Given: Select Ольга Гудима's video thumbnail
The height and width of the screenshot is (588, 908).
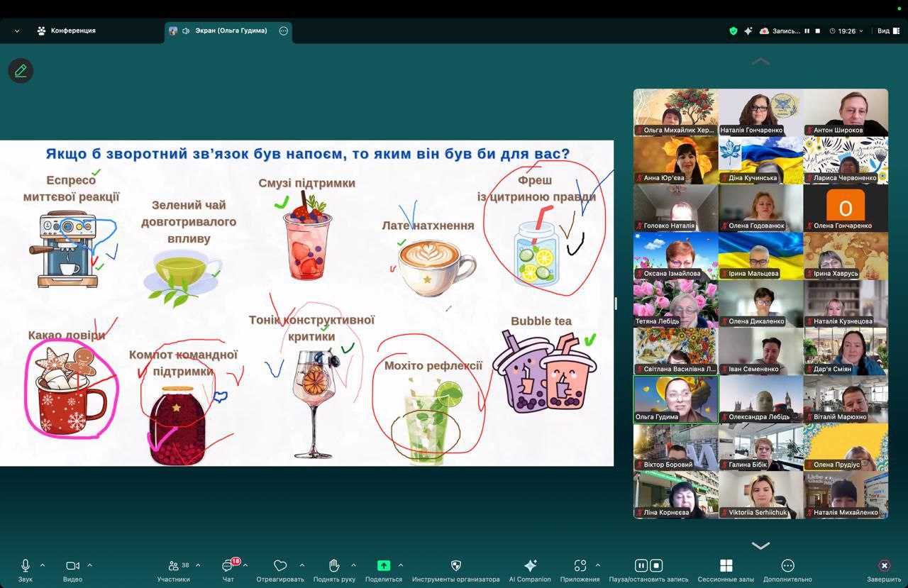Looking at the screenshot, I should (675, 399).
